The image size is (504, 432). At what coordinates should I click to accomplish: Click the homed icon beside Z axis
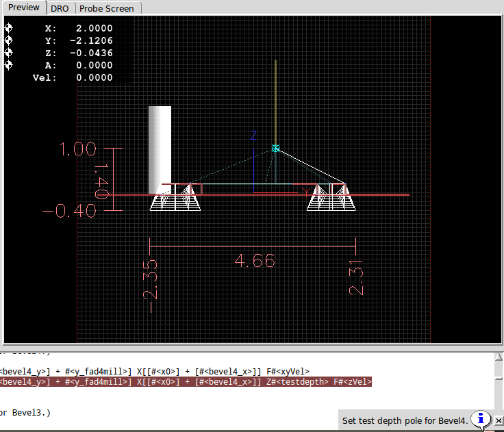[9, 53]
